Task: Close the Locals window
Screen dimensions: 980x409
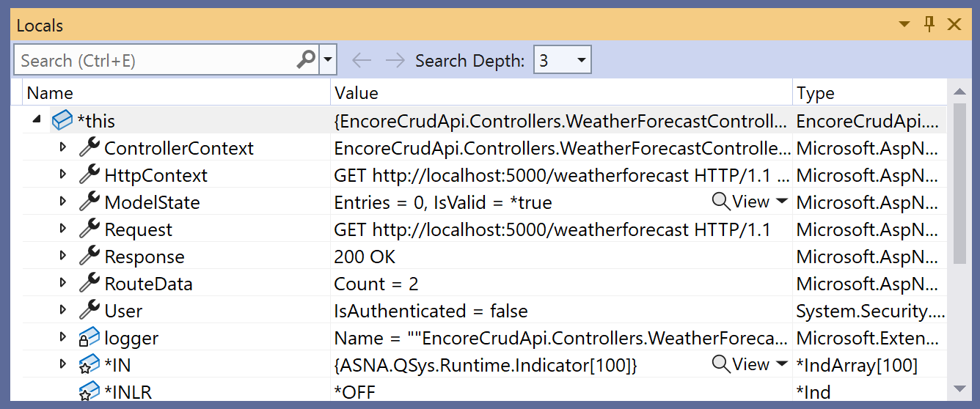Action: pos(954,24)
